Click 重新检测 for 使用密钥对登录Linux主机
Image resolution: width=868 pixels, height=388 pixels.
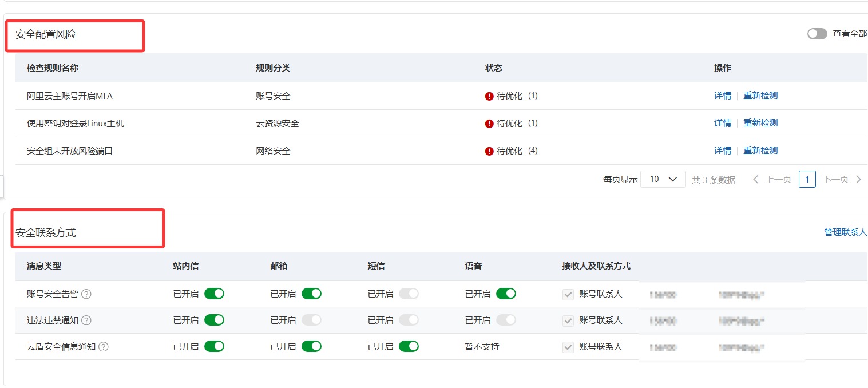point(760,123)
